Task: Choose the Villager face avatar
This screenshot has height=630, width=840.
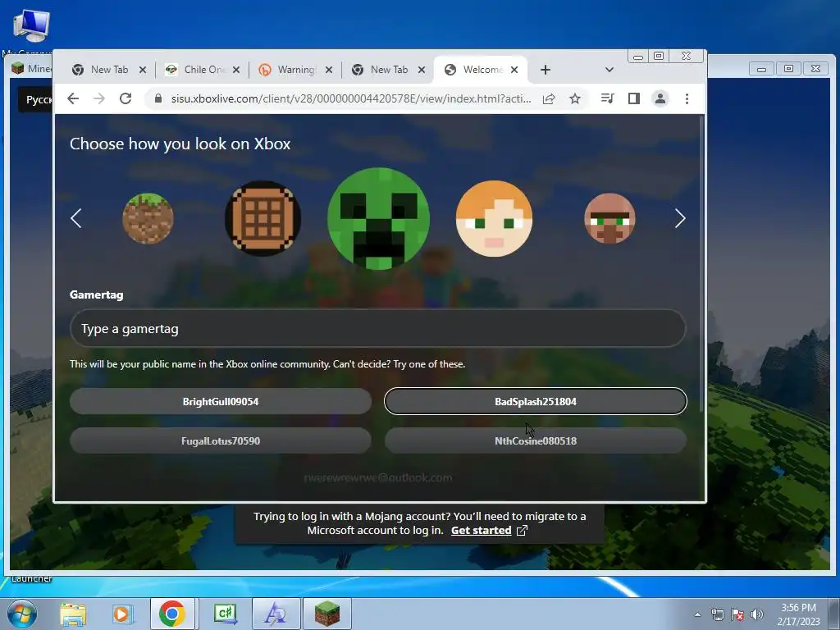Action: click(x=609, y=218)
